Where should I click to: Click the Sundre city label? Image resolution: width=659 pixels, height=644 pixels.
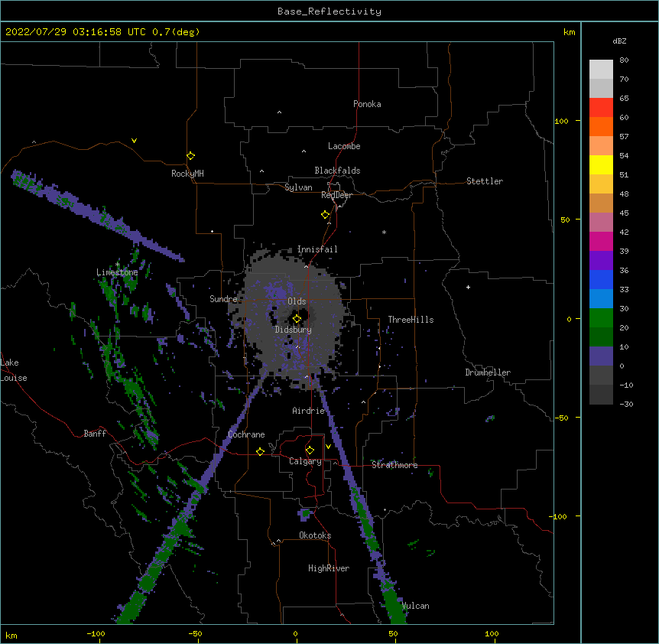223,299
